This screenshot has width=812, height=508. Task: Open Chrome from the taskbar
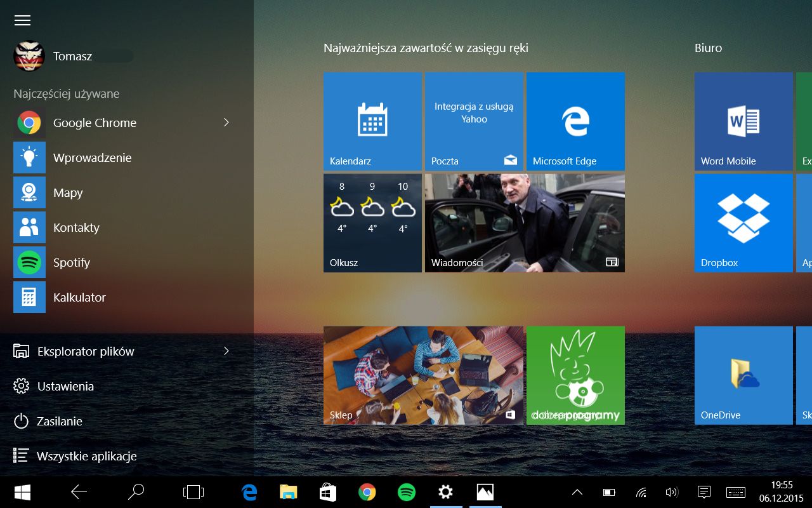367,492
